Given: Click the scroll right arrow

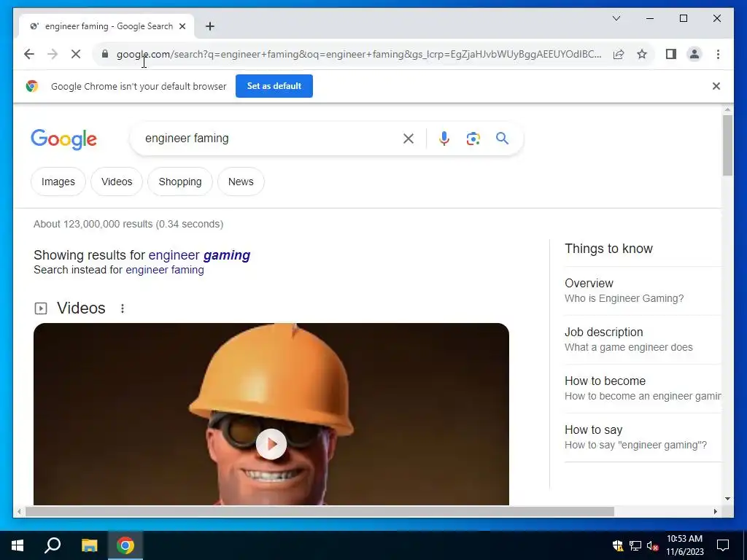Looking at the screenshot, I should pyautogui.click(x=715, y=511).
